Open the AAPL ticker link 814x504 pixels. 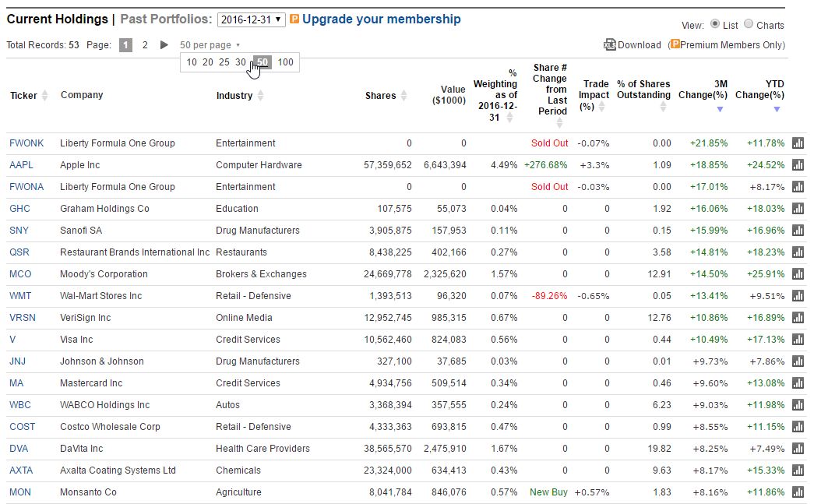[x=21, y=165]
